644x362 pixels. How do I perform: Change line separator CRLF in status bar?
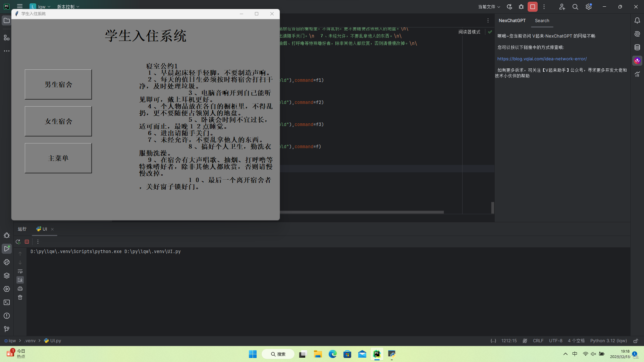[x=538, y=341]
